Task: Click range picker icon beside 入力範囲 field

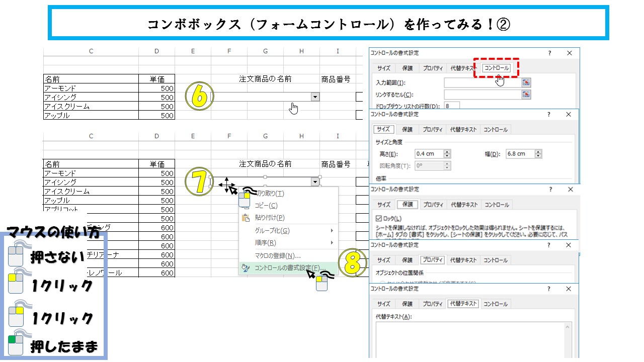Action: pyautogui.click(x=526, y=82)
